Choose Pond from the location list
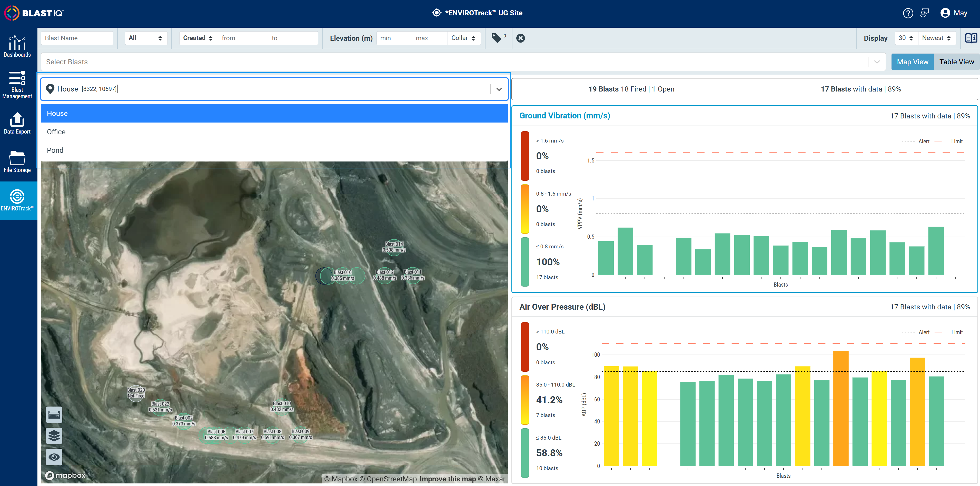The image size is (980, 486). 274,150
